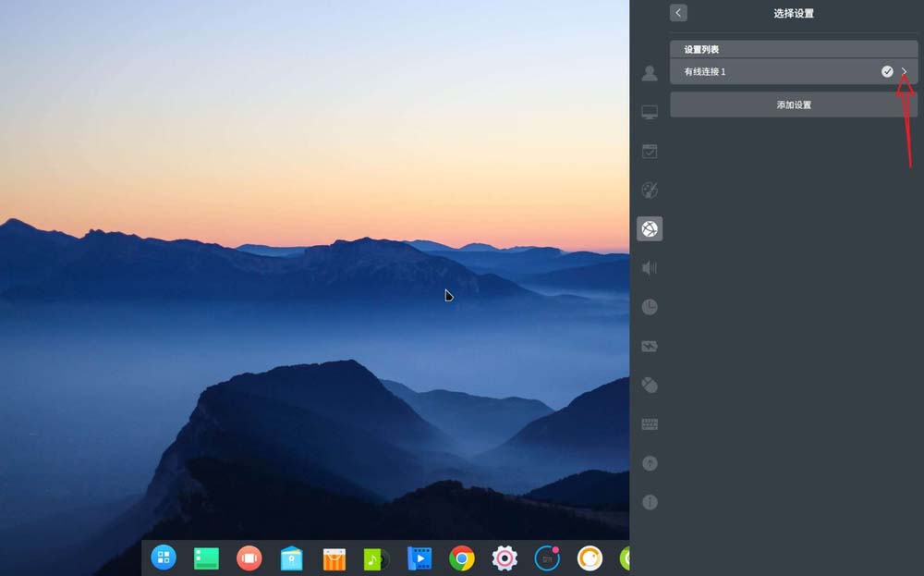Image resolution: width=924 pixels, height=576 pixels.
Task: Go back with the arrow button
Action: coord(678,13)
